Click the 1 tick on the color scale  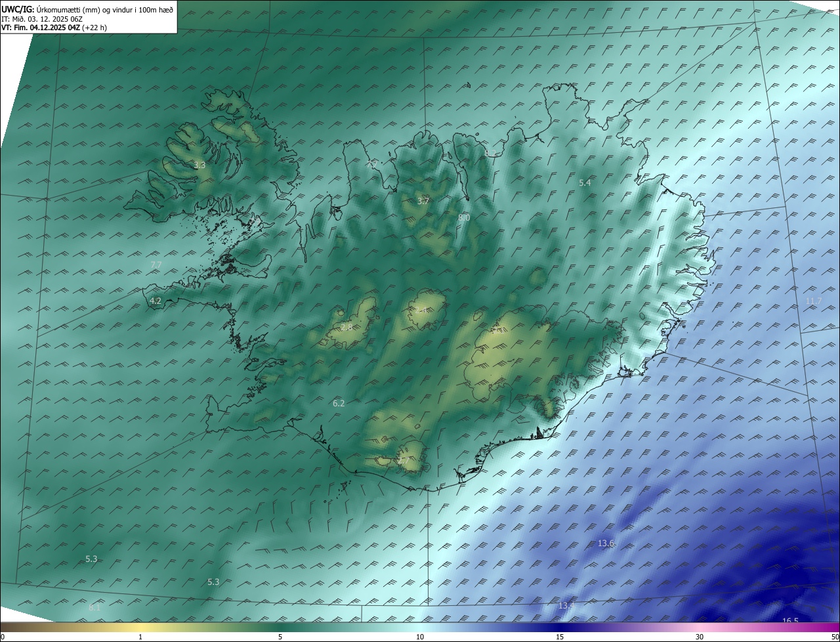[140, 637]
